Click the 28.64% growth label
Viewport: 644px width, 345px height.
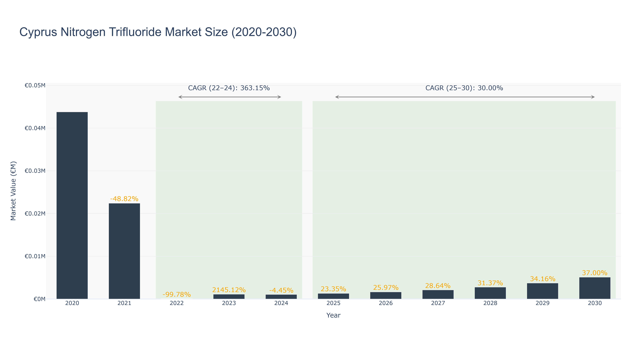[438, 286]
